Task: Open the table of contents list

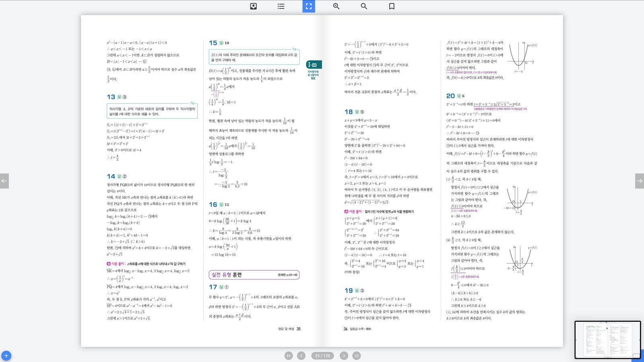Action: (x=281, y=6)
